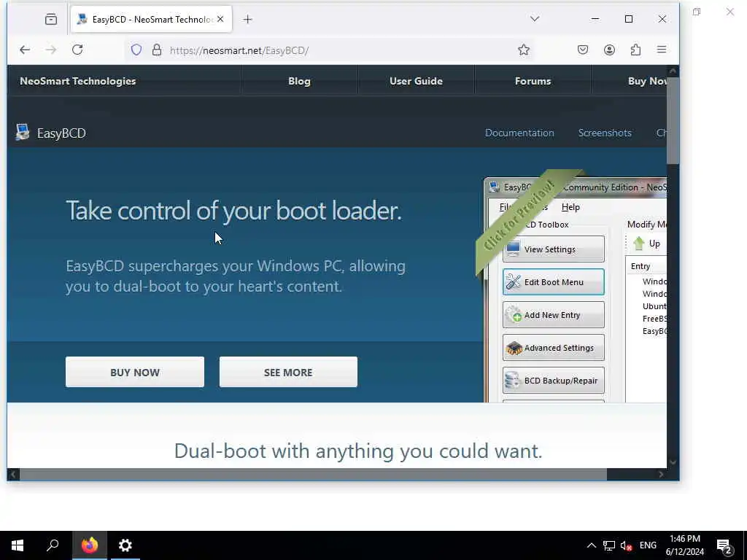The width and height of the screenshot is (747, 560).
Task: Reload the EasyBCD page
Action: tap(77, 50)
